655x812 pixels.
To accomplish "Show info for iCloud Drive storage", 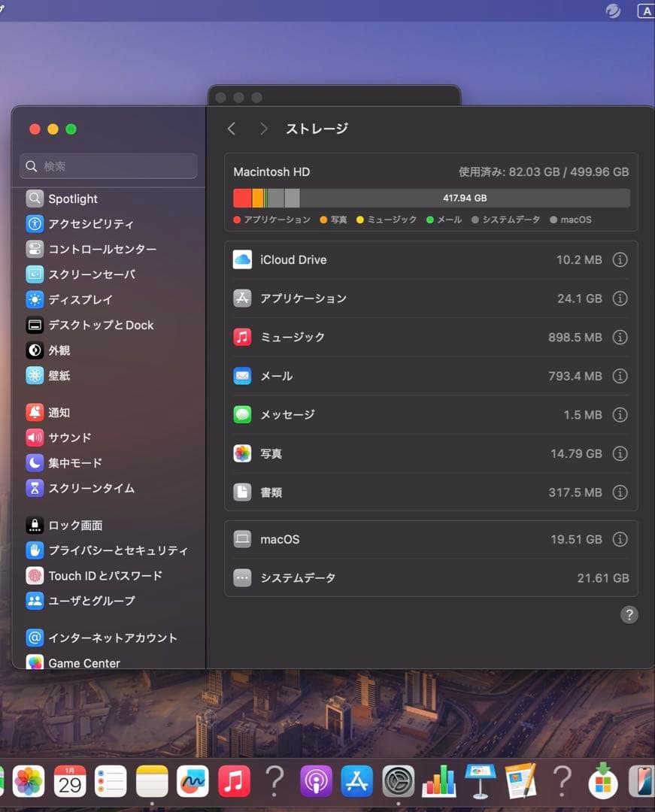I will (620, 259).
